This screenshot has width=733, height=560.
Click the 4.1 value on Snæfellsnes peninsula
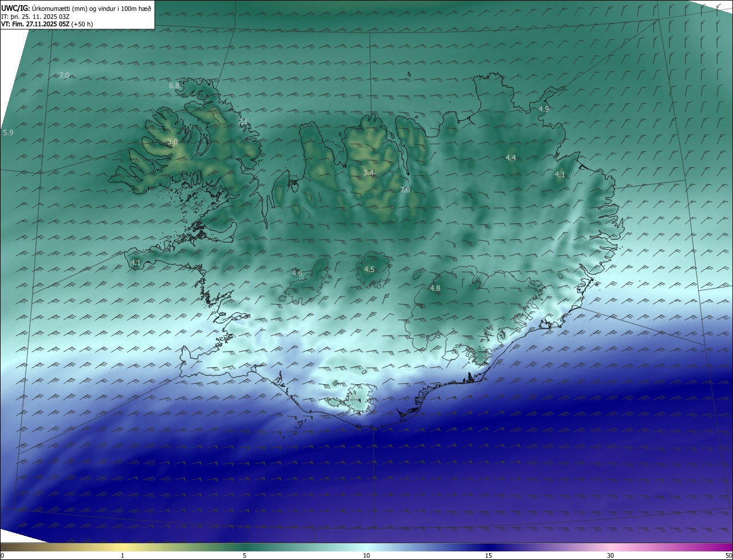click(x=136, y=262)
